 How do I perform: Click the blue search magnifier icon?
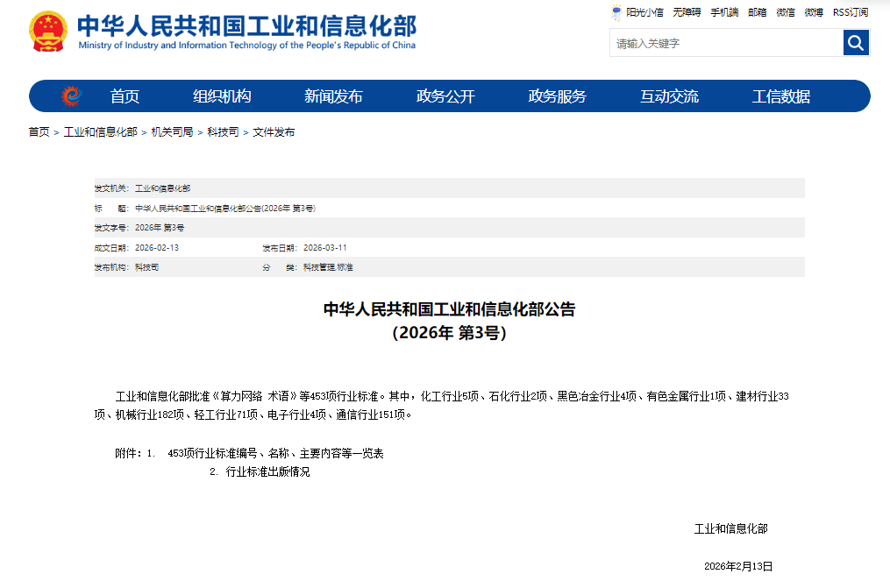[855, 41]
